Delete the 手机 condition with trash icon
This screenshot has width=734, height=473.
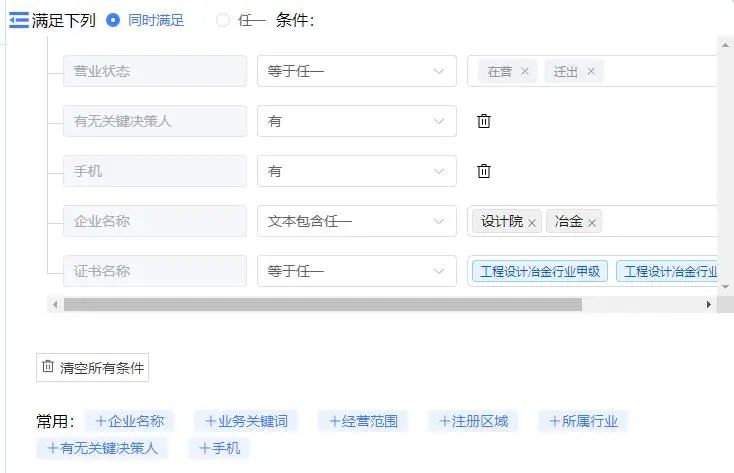[484, 171]
